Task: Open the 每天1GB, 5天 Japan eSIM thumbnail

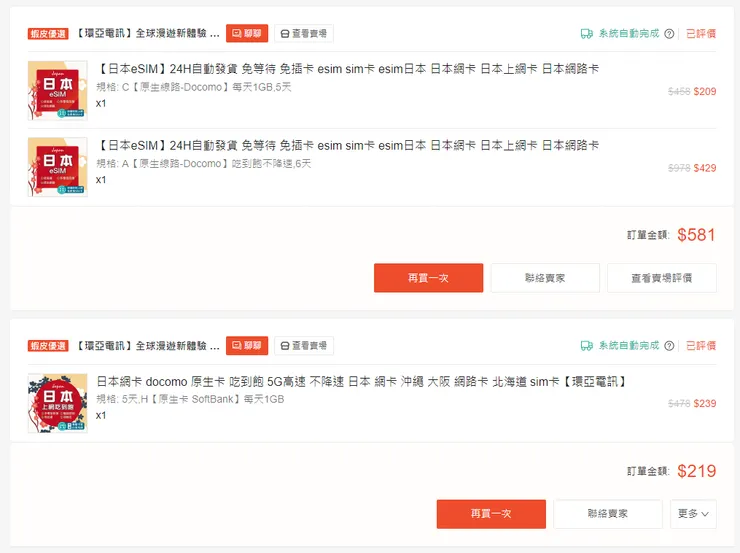Action: pos(57,91)
